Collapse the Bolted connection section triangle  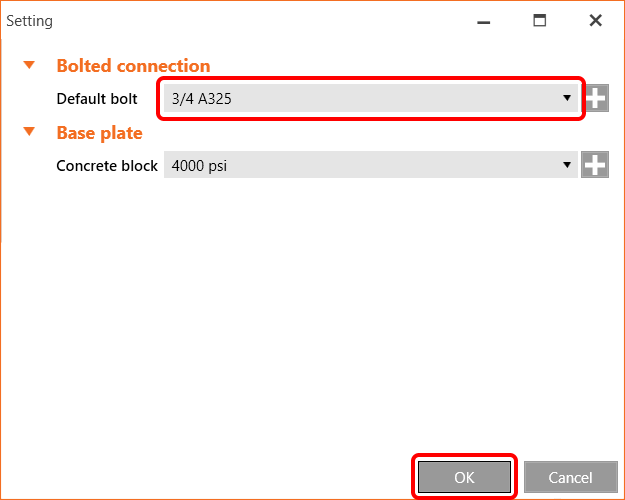click(30, 66)
